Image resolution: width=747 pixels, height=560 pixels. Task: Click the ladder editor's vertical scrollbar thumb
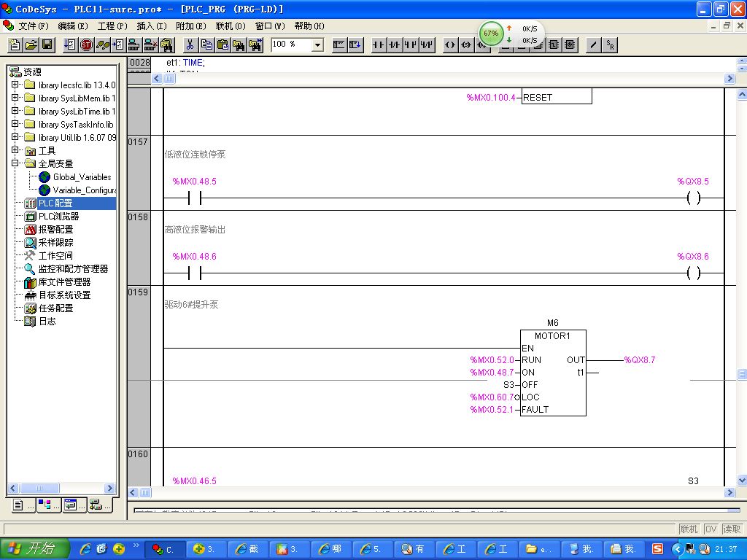(x=741, y=374)
